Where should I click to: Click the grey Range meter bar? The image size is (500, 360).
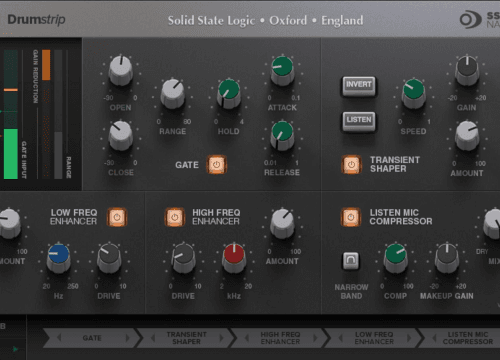pyautogui.click(x=58, y=114)
